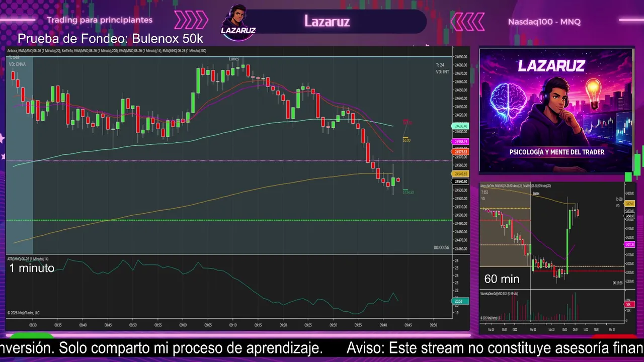Click the black 24540.50 last price marker
The height and width of the screenshot is (362, 644).
pos(461,182)
